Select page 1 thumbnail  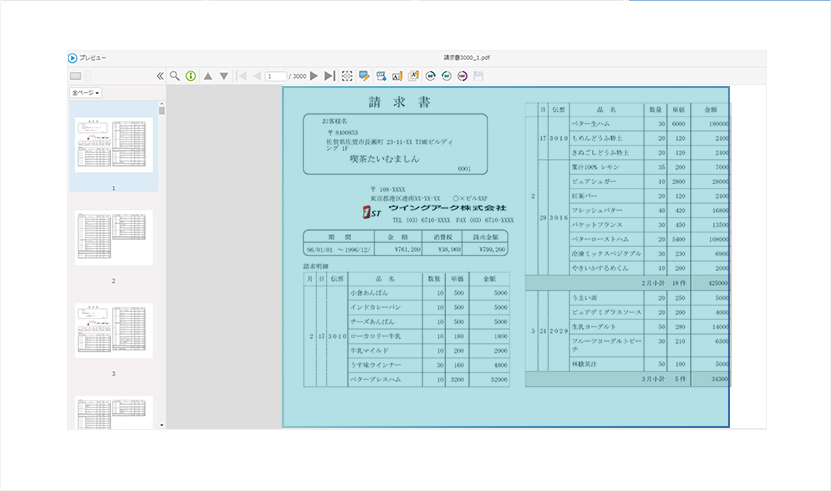pos(113,146)
